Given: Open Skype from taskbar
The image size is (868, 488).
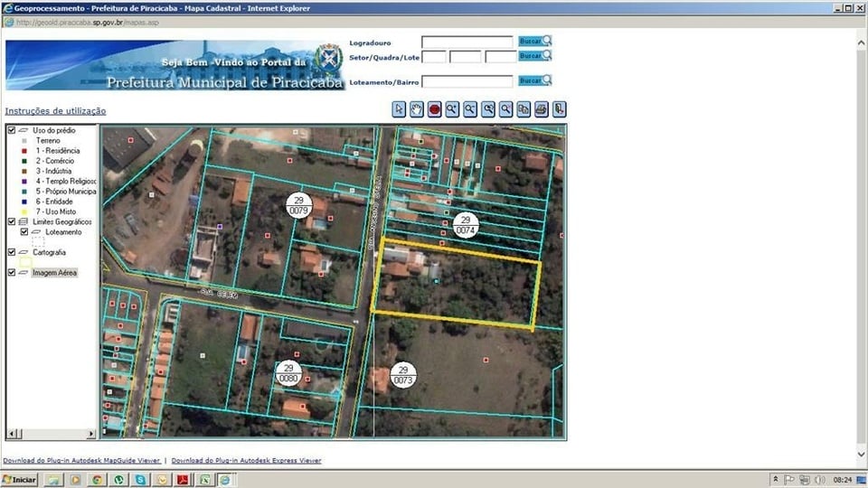Looking at the screenshot, I should click(140, 480).
